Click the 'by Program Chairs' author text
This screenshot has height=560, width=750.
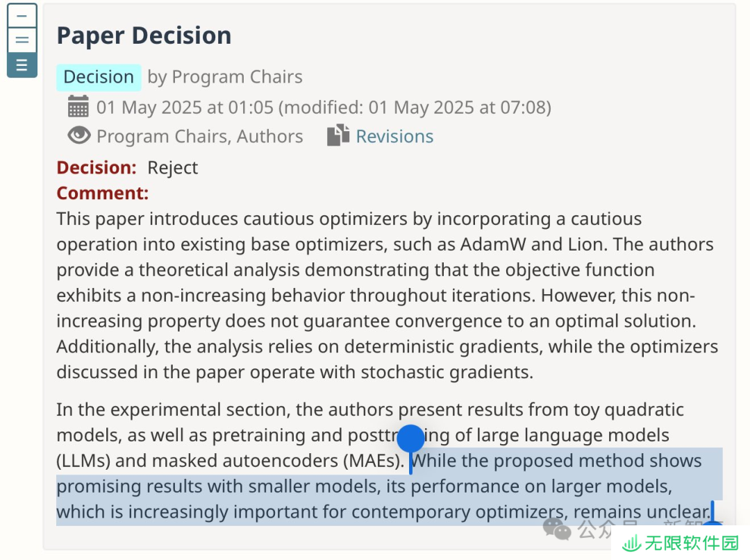[225, 77]
